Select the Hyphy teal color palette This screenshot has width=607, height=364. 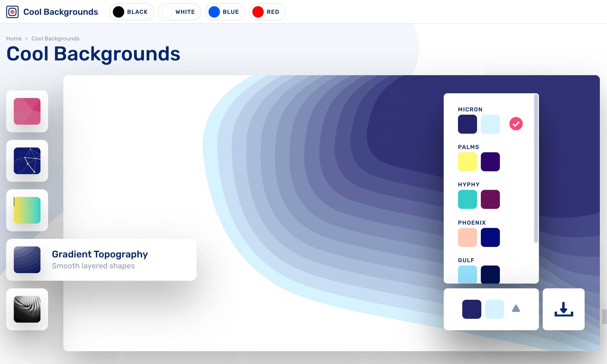tap(467, 199)
